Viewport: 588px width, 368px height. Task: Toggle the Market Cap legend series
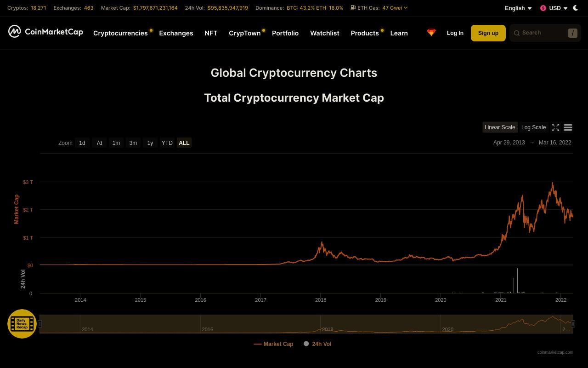point(273,344)
